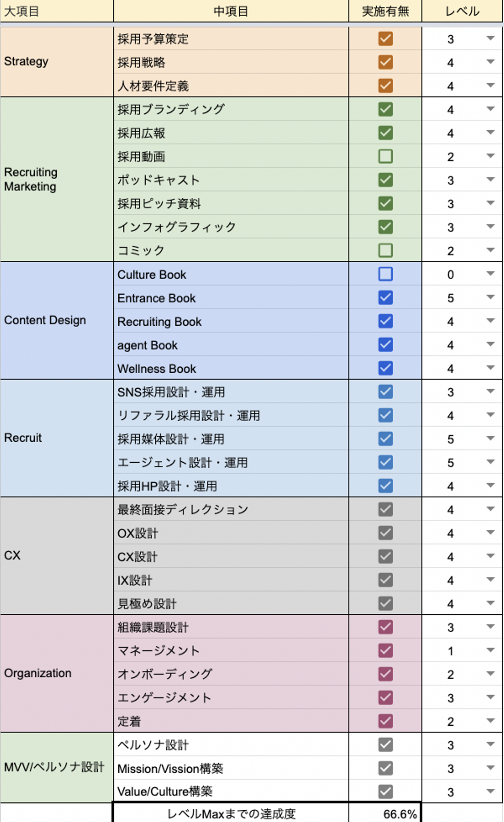Screen dimensions: 504x822
Task: Disable the OX設計 checkbox
Action: coord(385,533)
